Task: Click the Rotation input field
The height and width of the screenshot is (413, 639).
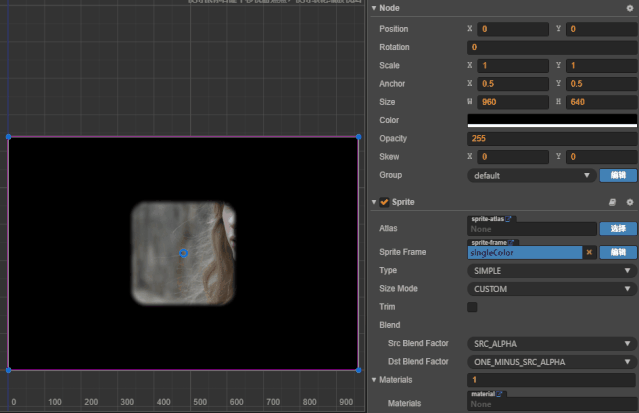Action: [552, 47]
